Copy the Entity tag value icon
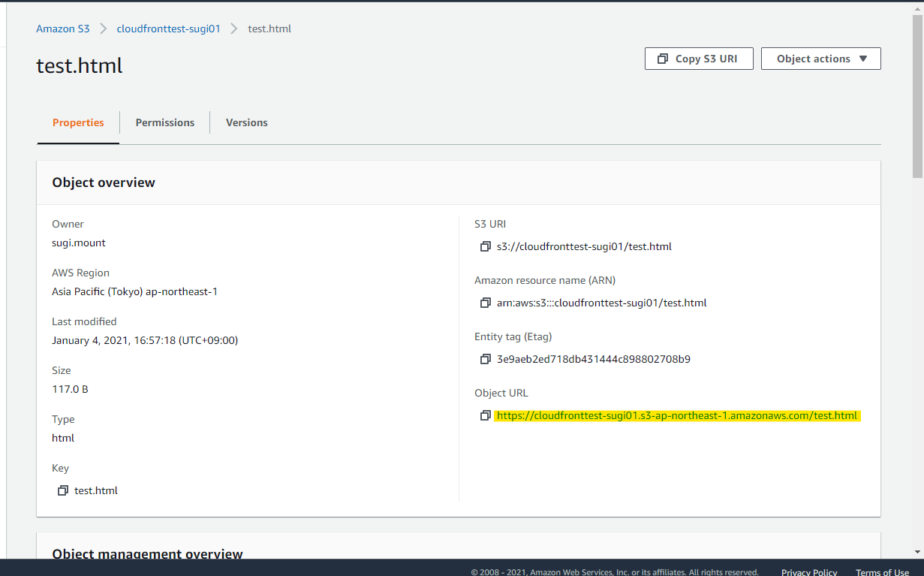 (486, 359)
